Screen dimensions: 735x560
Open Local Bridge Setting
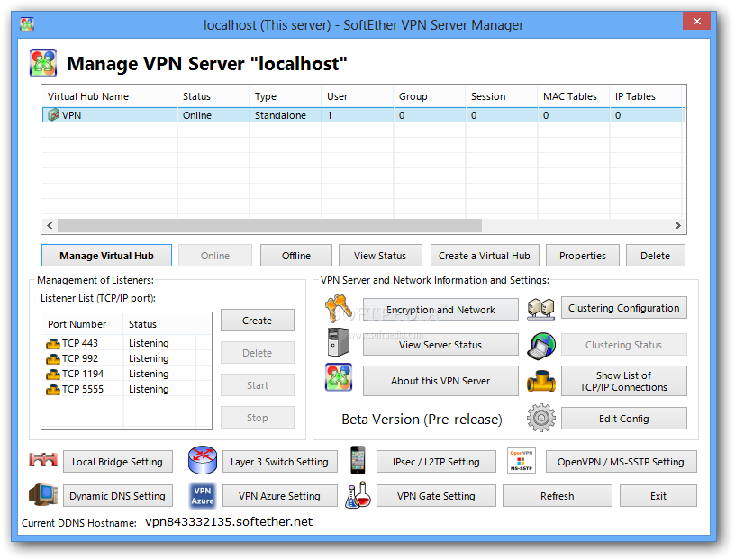[118, 462]
